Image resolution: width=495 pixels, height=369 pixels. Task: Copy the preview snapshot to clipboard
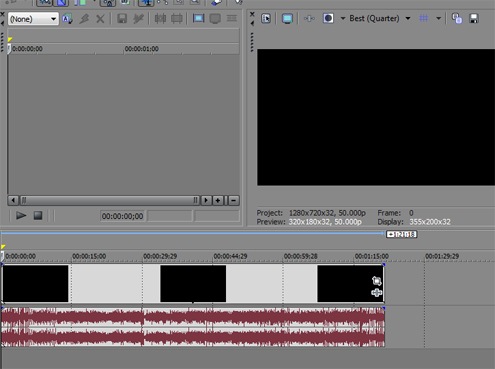[x=457, y=18]
